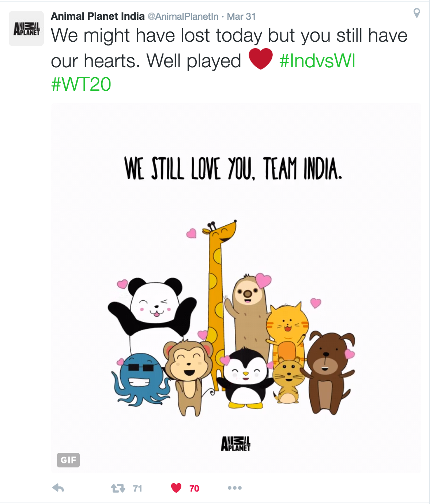The width and height of the screenshot is (430, 504).
Task: Click the reply arrow icon
Action: tap(58, 488)
